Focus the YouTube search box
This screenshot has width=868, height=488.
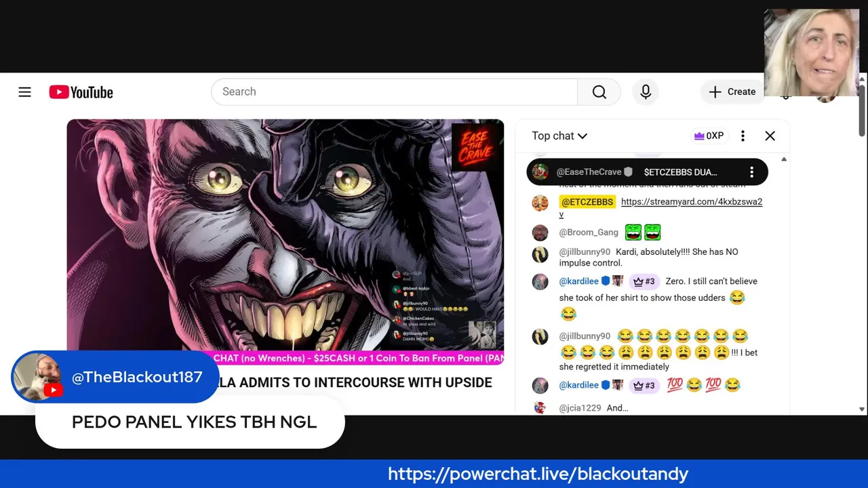(395, 92)
